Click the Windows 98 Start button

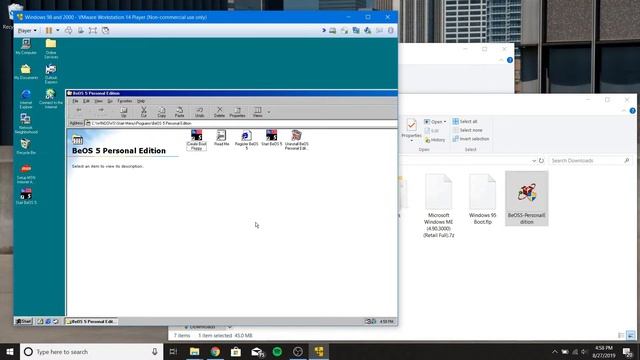(x=23, y=321)
